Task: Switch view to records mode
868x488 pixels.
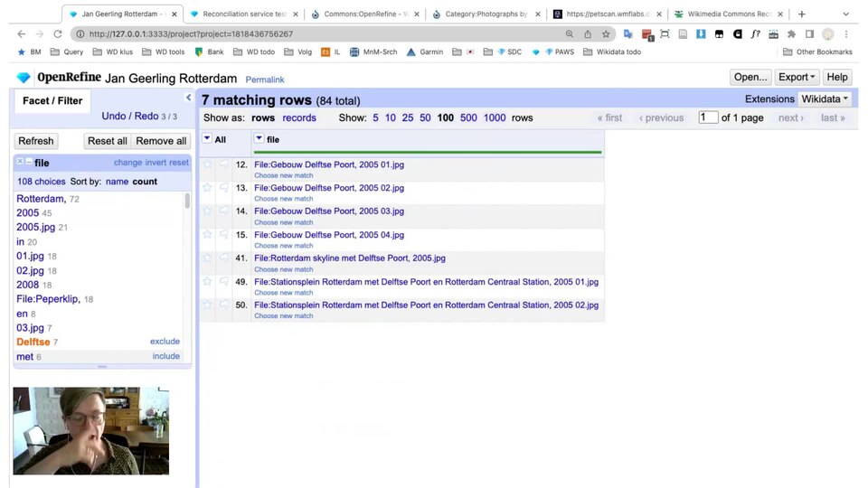Action: pyautogui.click(x=299, y=117)
